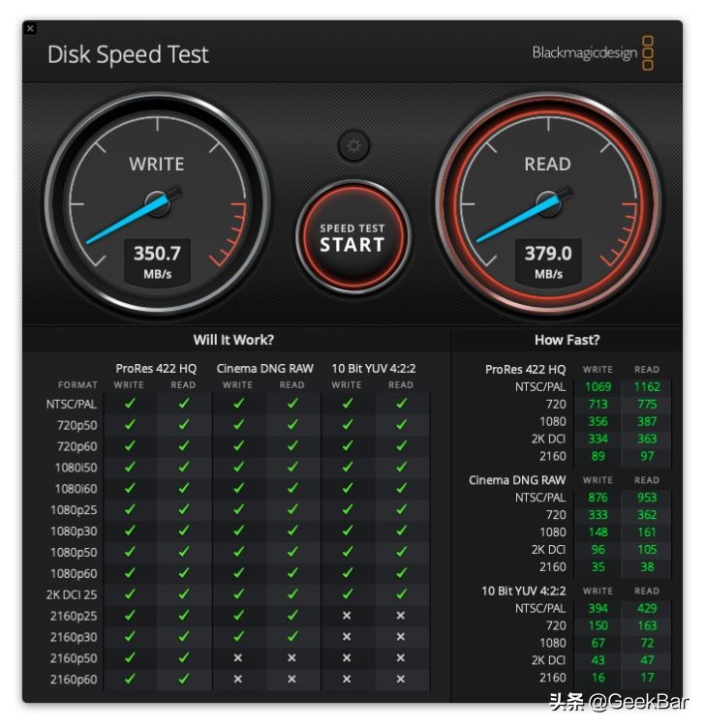Click the blue needle of the WRITE gauge
This screenshot has width=705, height=728.
127,219
